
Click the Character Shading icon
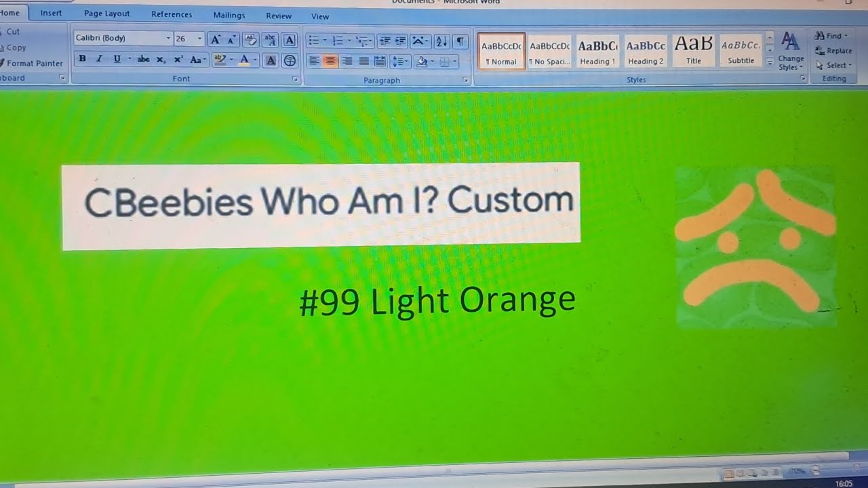[271, 60]
